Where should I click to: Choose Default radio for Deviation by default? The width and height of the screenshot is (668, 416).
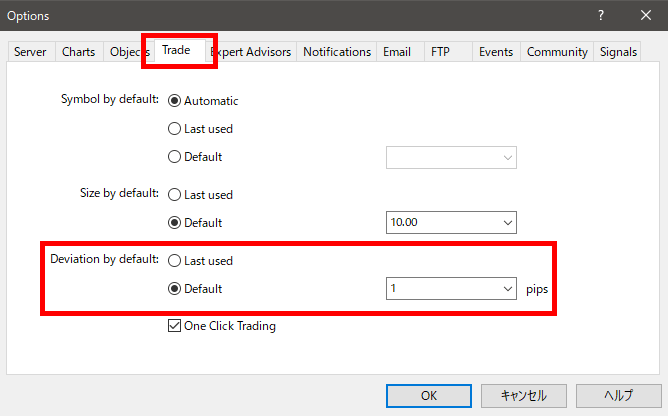[174, 289]
